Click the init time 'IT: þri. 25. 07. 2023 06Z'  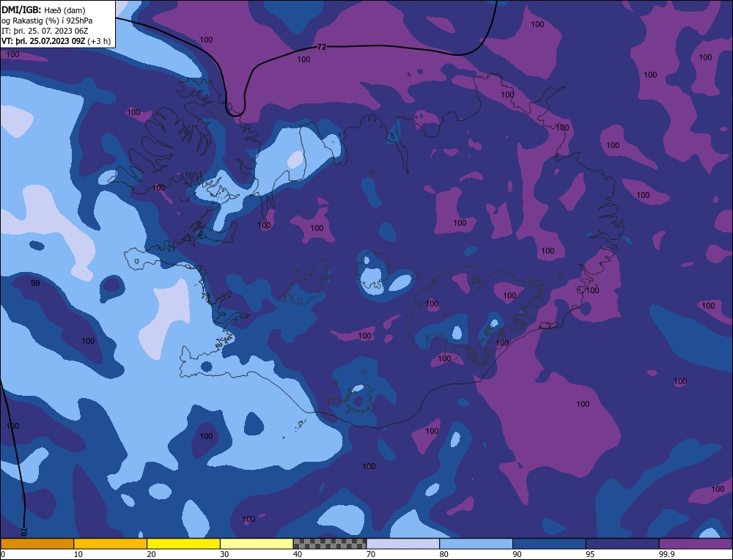[45, 31]
